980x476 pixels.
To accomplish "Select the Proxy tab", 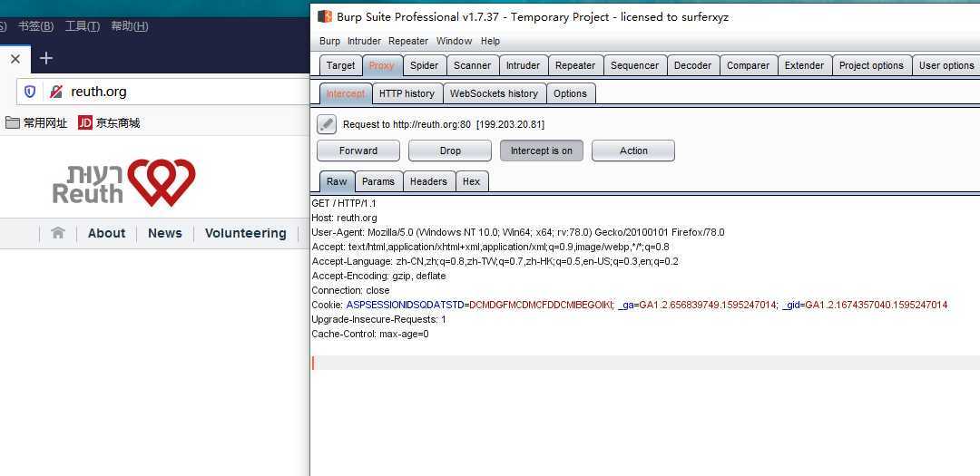I will tap(381, 65).
